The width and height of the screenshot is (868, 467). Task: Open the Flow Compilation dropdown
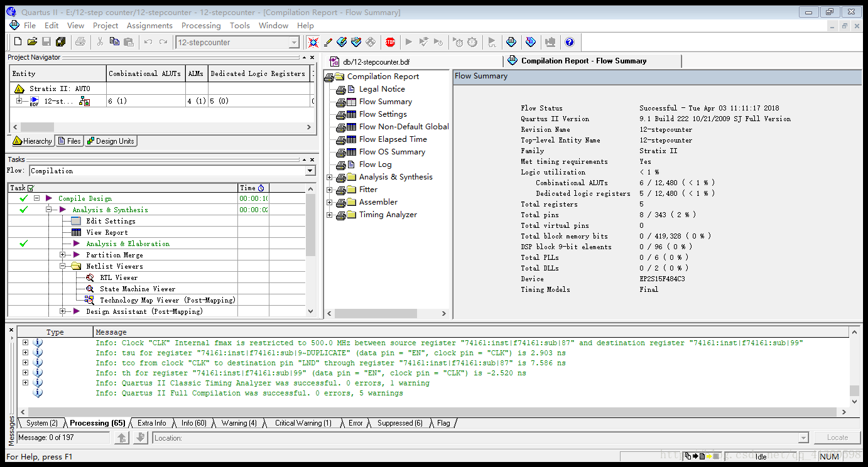coord(310,171)
